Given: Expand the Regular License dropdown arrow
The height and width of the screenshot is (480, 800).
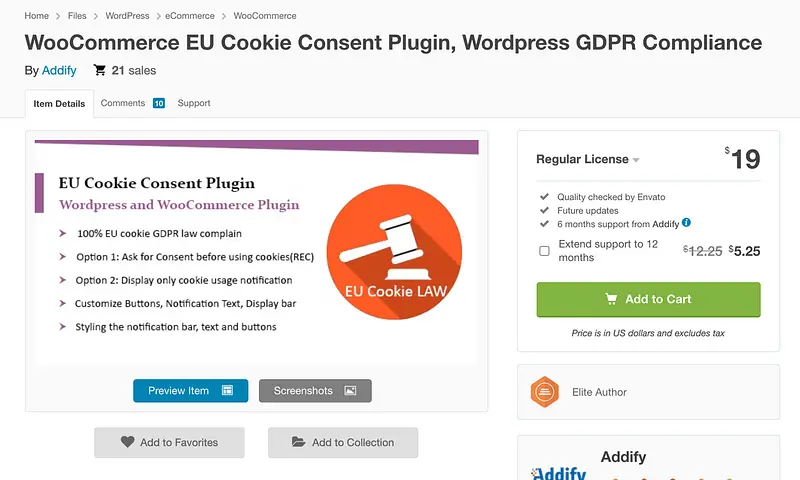Looking at the screenshot, I should tap(636, 160).
